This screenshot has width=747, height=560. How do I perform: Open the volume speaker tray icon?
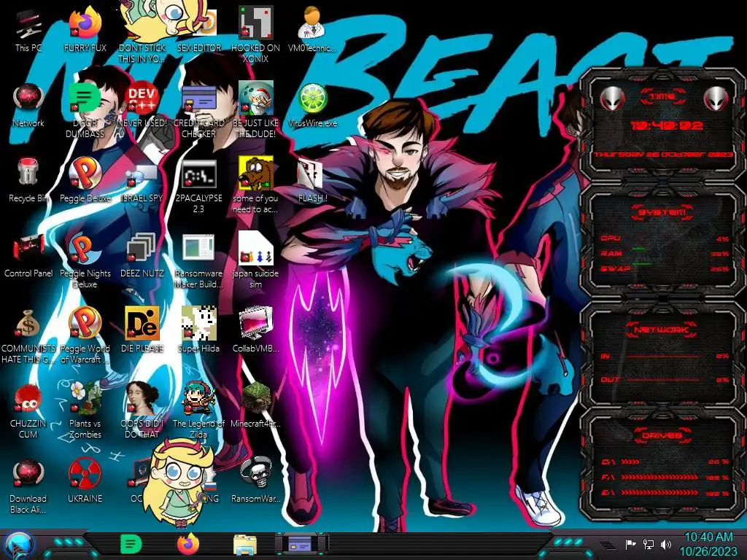click(666, 544)
